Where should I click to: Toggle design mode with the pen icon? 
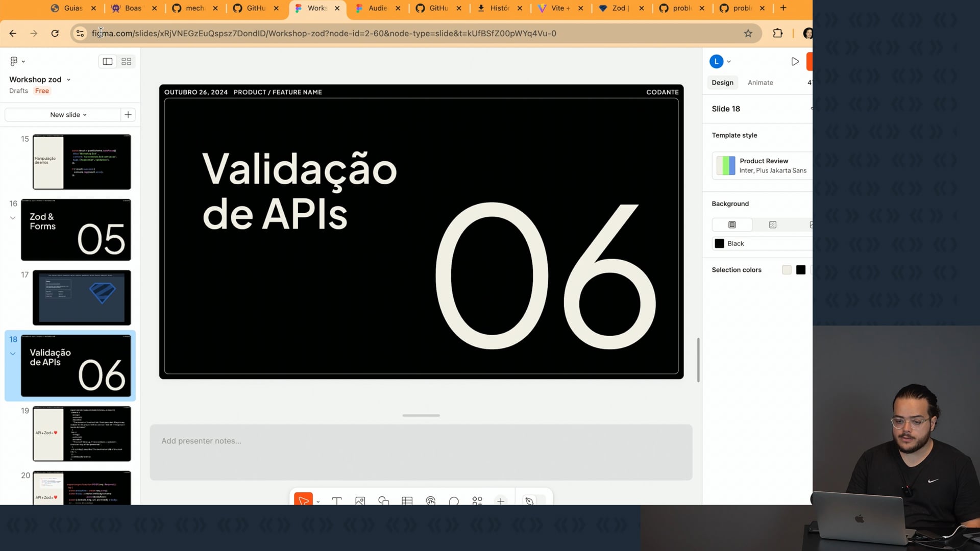click(x=529, y=501)
